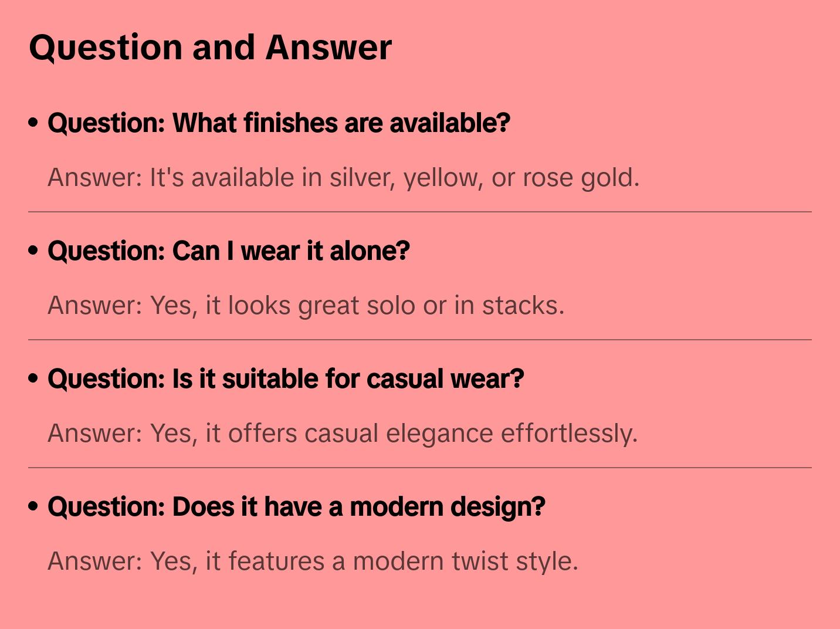Click the "Question:" label before "Can I wear"
The height and width of the screenshot is (629, 840).
(106, 251)
